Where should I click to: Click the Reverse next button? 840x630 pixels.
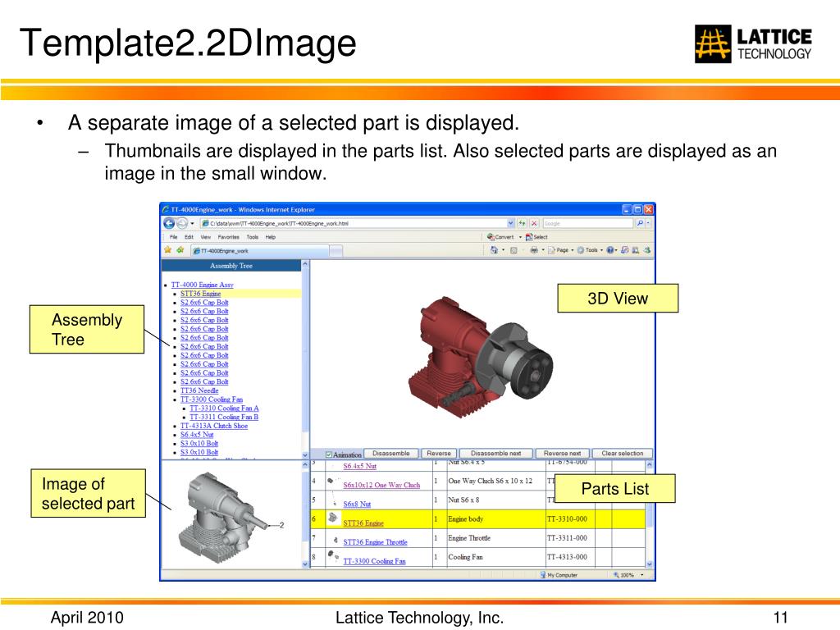(x=562, y=454)
